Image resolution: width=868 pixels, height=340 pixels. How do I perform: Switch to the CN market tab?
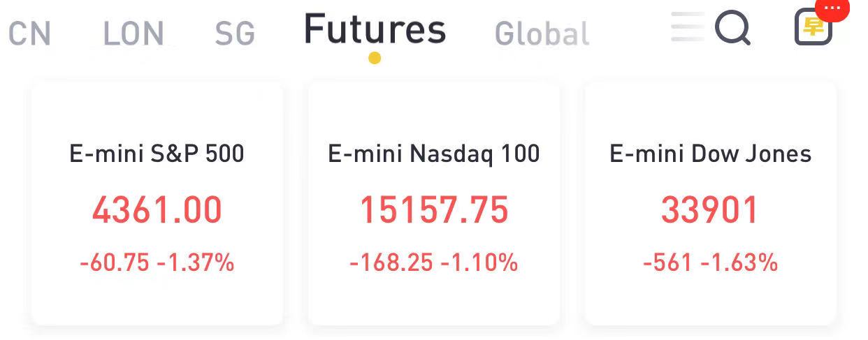[x=29, y=33]
